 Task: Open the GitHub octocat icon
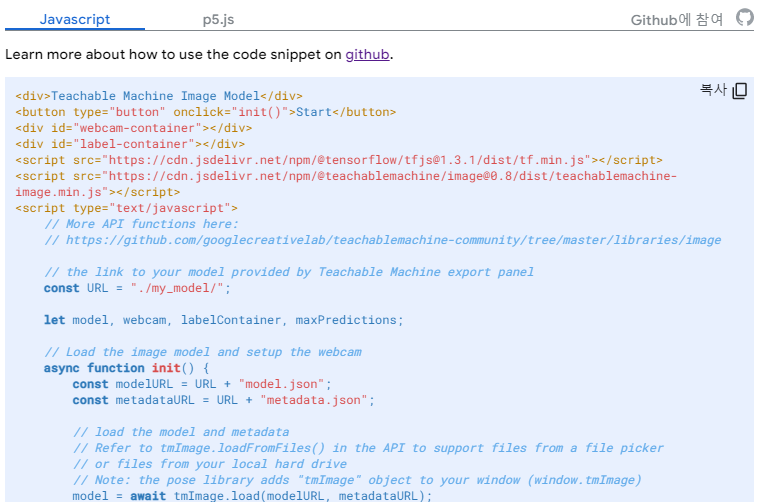tap(744, 18)
